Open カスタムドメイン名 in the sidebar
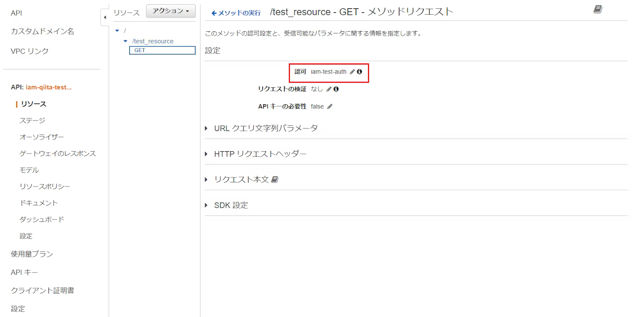644x317 pixels. click(x=43, y=32)
